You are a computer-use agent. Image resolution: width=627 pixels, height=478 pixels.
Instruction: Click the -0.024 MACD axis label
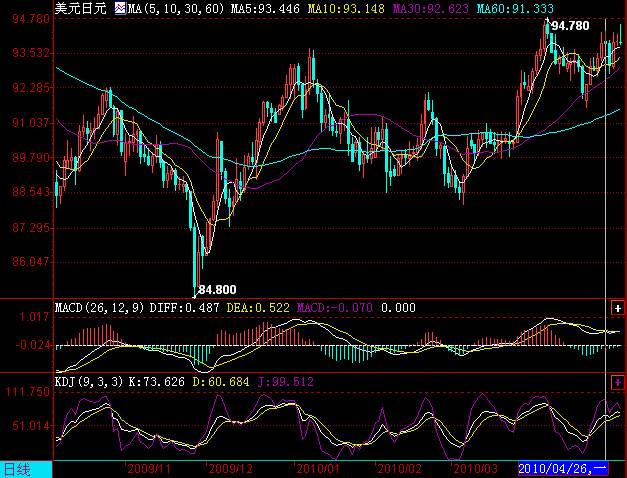coord(34,344)
